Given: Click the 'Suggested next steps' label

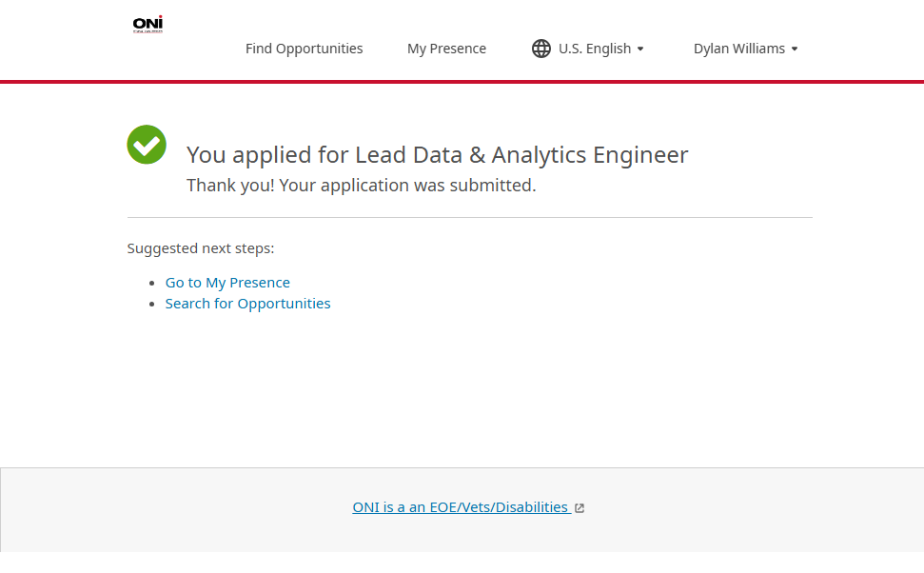Looking at the screenshot, I should [201, 248].
